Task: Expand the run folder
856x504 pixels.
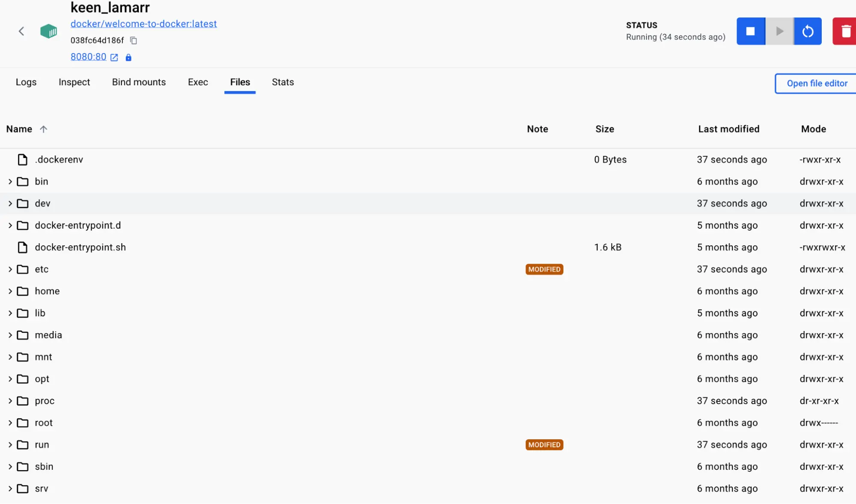Action: click(10, 444)
